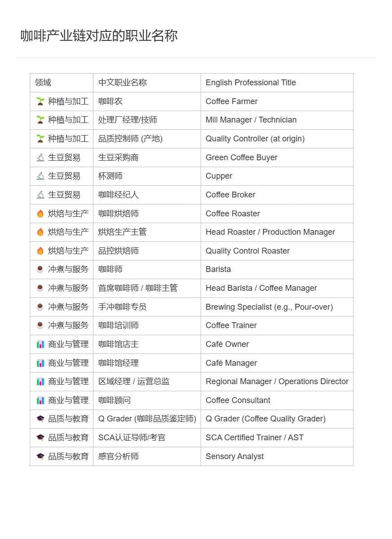Select the Coffee Broker cell

(277, 195)
